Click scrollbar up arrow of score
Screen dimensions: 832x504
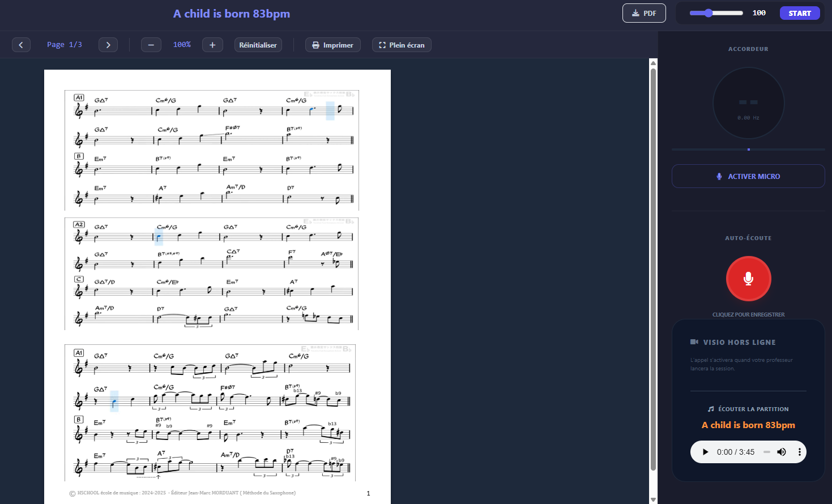point(653,63)
